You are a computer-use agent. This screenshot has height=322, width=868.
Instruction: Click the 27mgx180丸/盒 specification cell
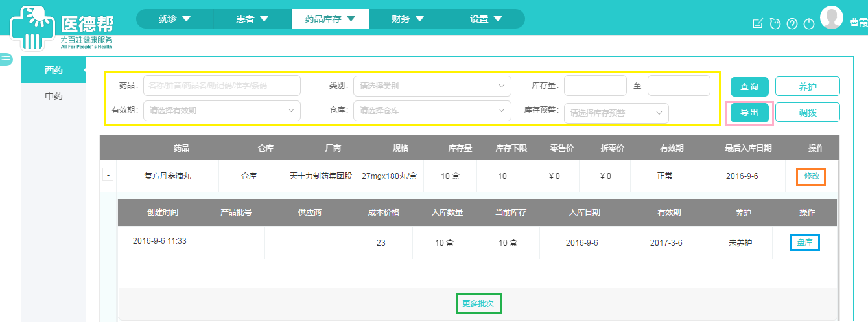point(389,176)
